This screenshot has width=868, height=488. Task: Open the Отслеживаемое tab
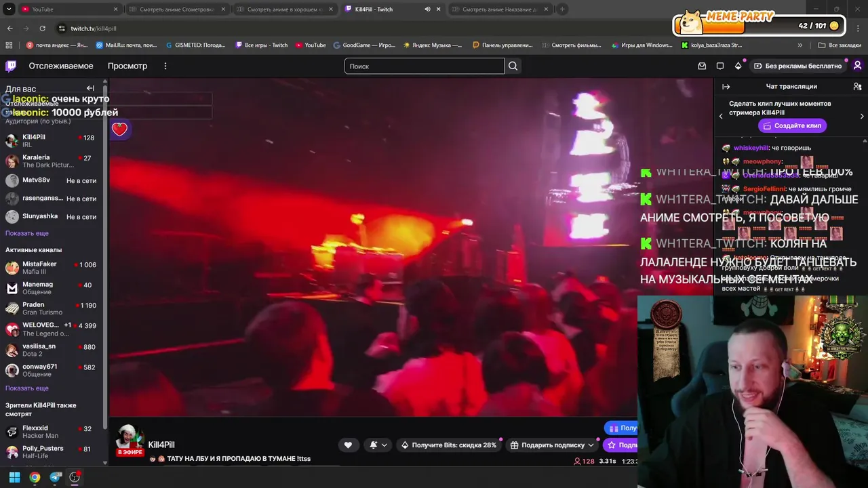coord(61,66)
